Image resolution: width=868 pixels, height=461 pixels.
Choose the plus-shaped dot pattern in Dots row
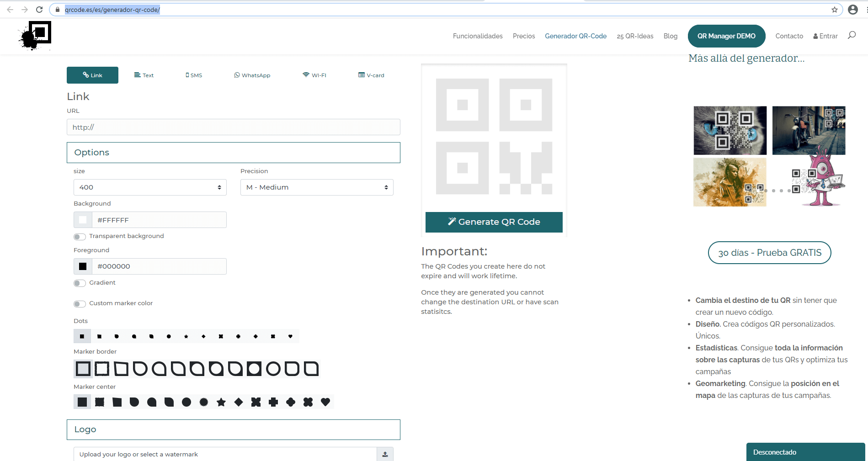pos(238,336)
